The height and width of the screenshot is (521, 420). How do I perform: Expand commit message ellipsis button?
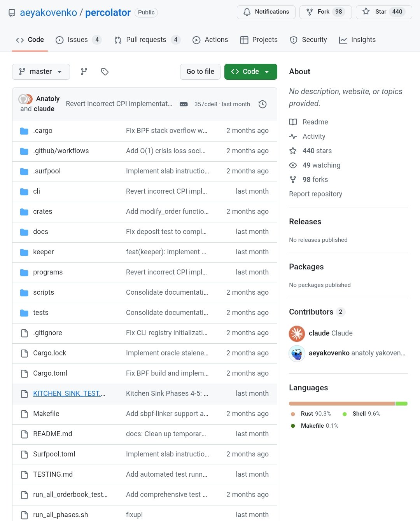[x=184, y=104]
